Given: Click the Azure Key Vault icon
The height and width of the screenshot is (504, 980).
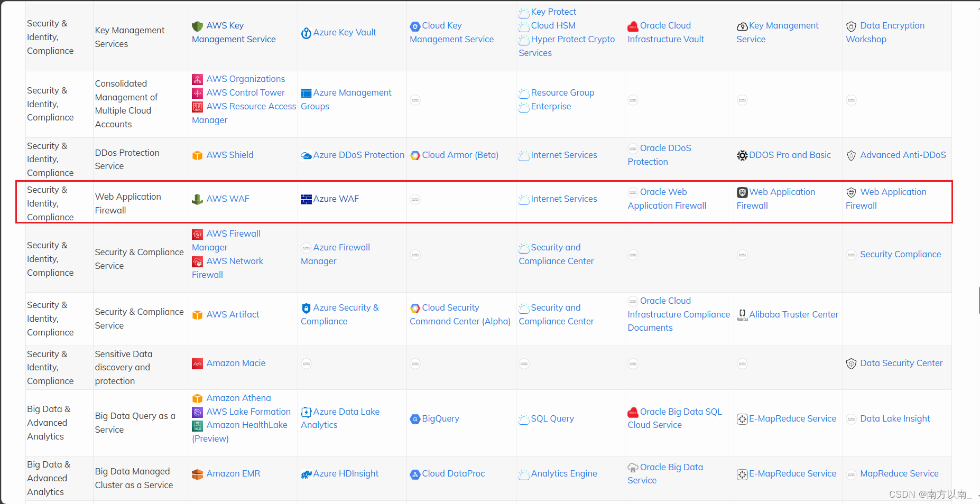Looking at the screenshot, I should coord(306,33).
